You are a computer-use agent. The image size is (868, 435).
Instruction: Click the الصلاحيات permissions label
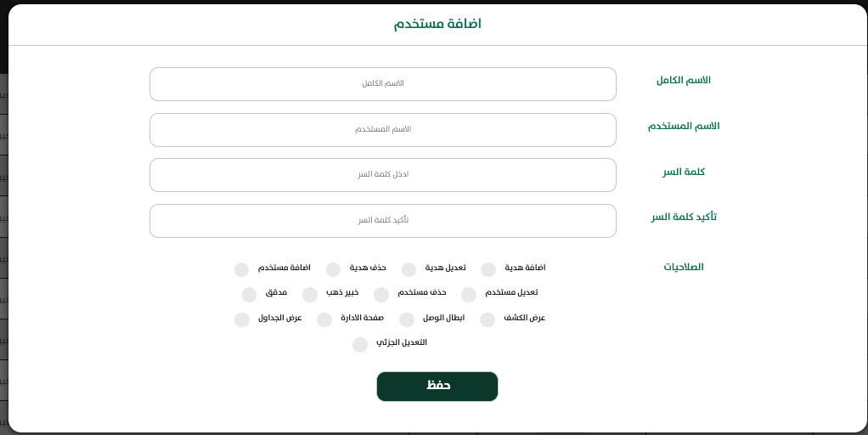[684, 267]
